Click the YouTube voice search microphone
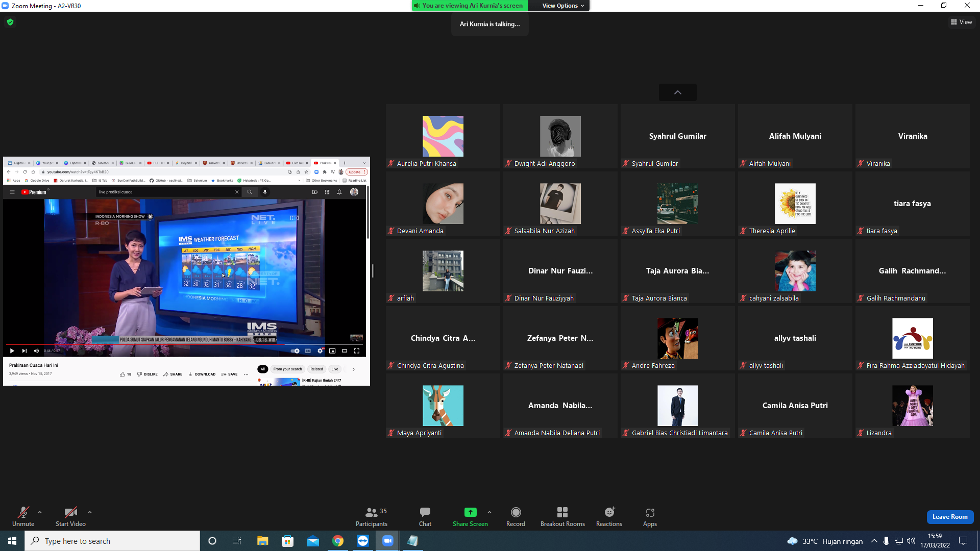The width and height of the screenshot is (980, 551). (x=265, y=192)
